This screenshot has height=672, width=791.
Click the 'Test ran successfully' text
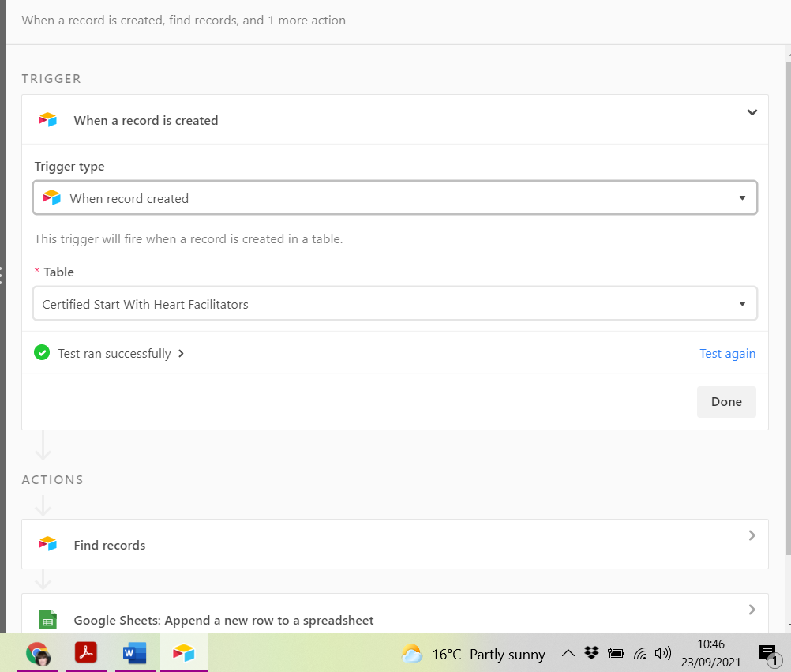coord(114,354)
